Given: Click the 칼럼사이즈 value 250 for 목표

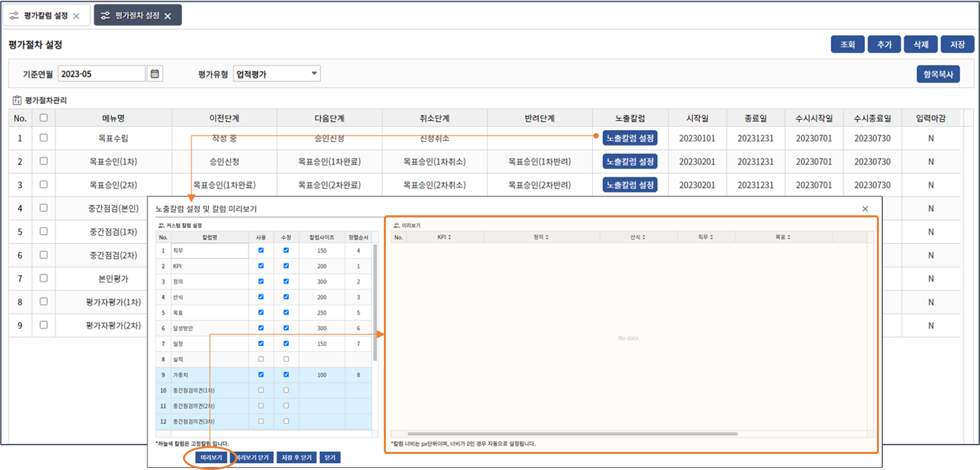Looking at the screenshot, I should point(322,312).
